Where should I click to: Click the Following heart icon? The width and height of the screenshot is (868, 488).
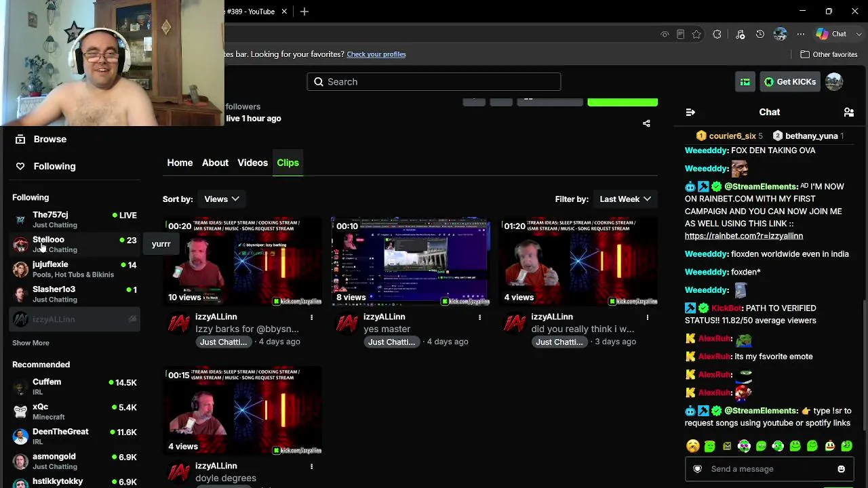pos(20,166)
